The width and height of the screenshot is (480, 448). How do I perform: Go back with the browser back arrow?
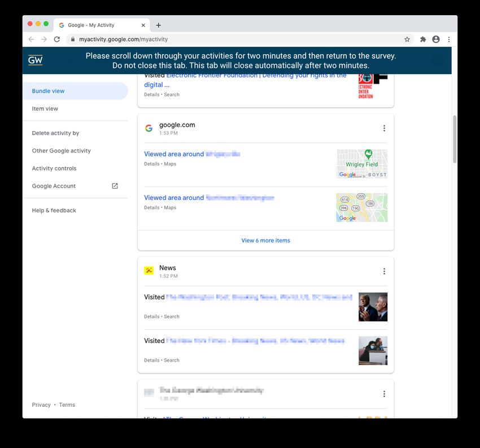pos(31,39)
